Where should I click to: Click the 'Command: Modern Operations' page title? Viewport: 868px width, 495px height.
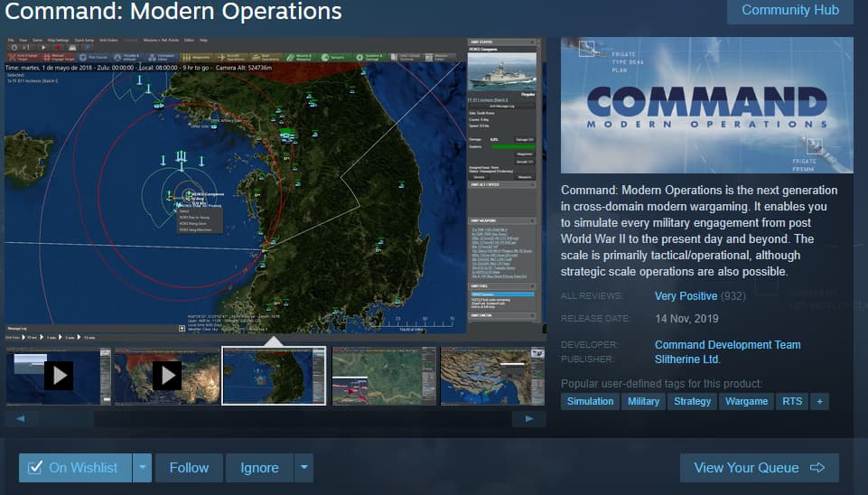point(173,11)
